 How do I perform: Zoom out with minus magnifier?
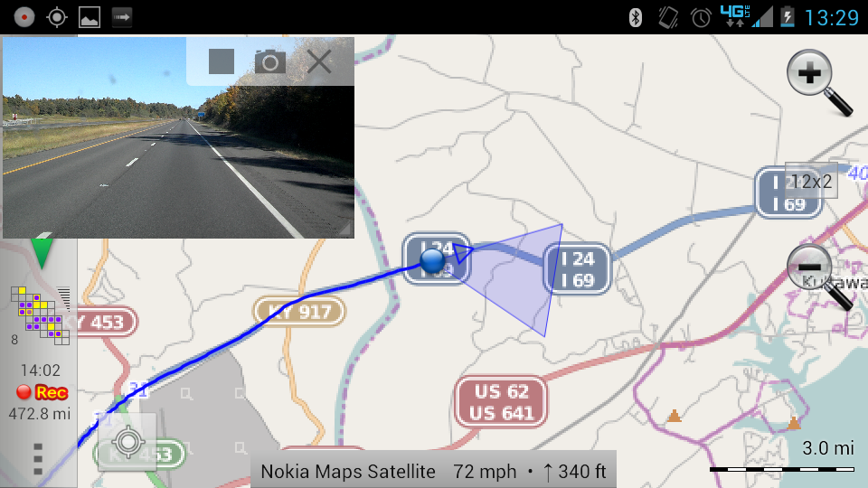pos(819,276)
